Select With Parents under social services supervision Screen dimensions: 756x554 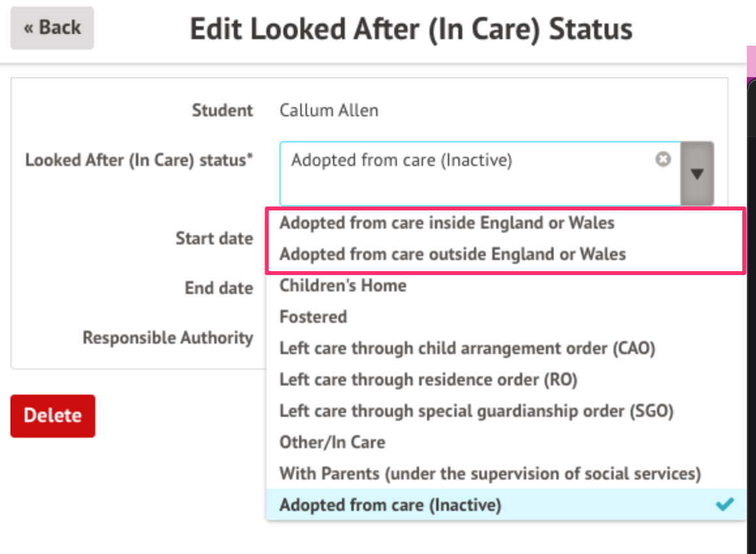coord(490,474)
